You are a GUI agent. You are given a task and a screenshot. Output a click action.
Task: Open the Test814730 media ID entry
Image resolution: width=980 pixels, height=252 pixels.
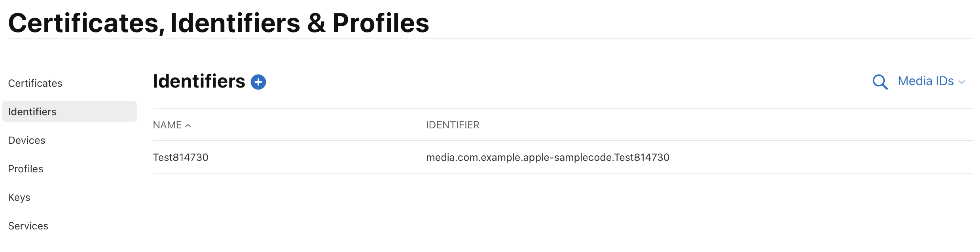point(180,157)
